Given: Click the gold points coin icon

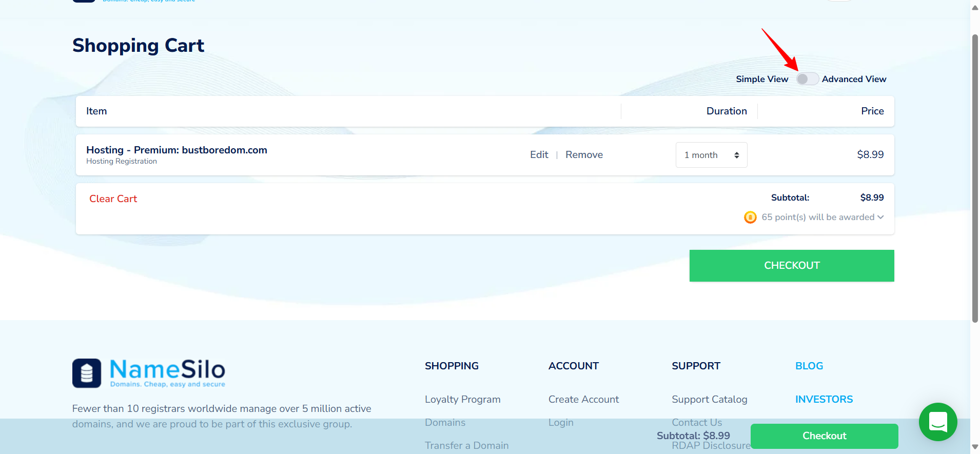Looking at the screenshot, I should tap(750, 217).
